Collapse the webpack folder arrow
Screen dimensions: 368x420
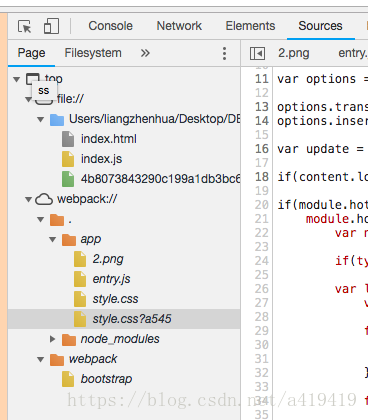[41, 359]
